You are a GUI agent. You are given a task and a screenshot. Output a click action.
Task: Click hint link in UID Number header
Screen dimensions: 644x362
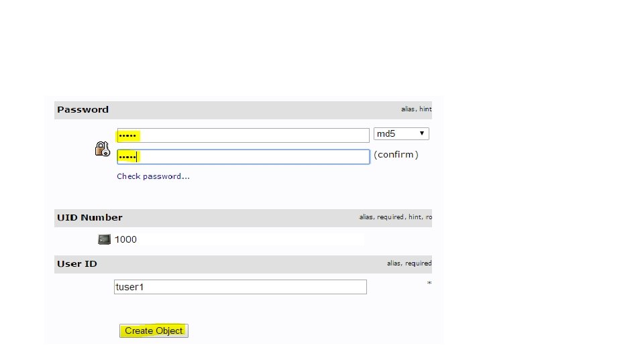(x=415, y=217)
